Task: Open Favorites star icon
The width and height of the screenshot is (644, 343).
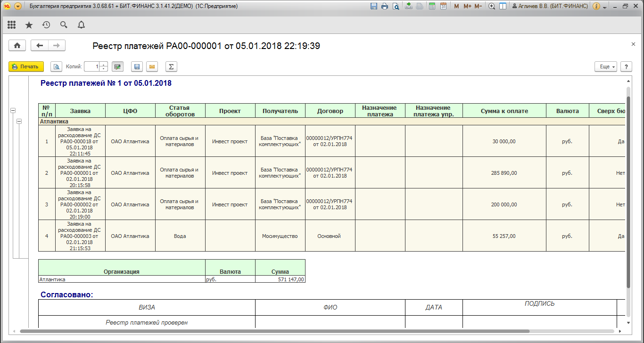Action: click(x=29, y=25)
